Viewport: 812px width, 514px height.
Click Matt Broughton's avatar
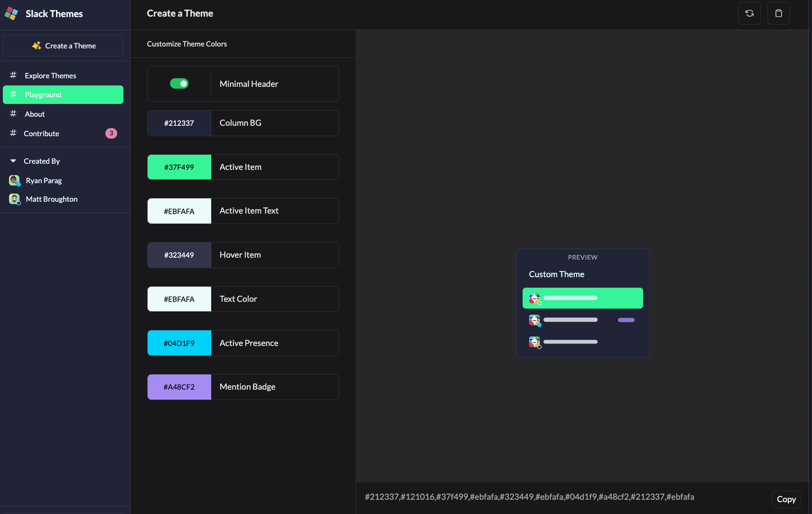coord(14,199)
